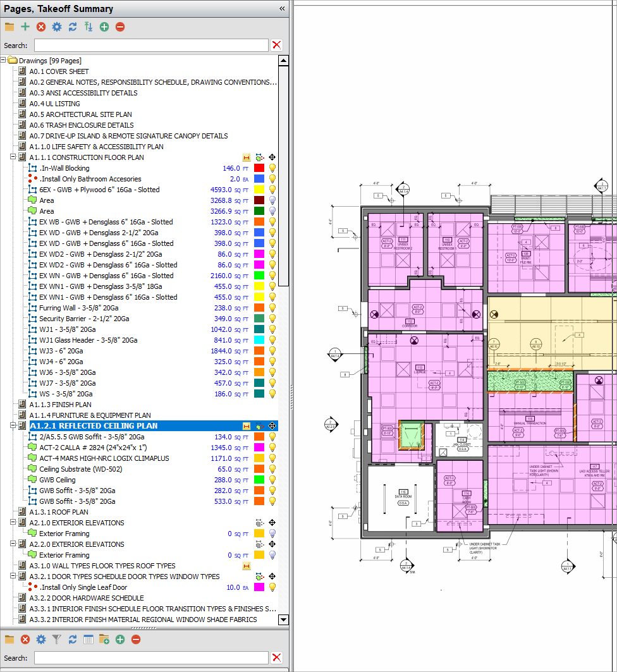
Task: Collapse the panel using the double-chevron button
Action: click(282, 8)
